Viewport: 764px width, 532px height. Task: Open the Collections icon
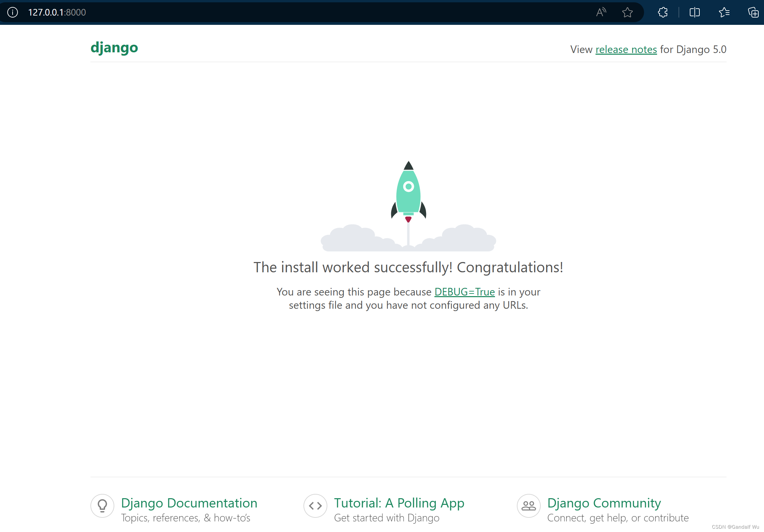coord(753,12)
